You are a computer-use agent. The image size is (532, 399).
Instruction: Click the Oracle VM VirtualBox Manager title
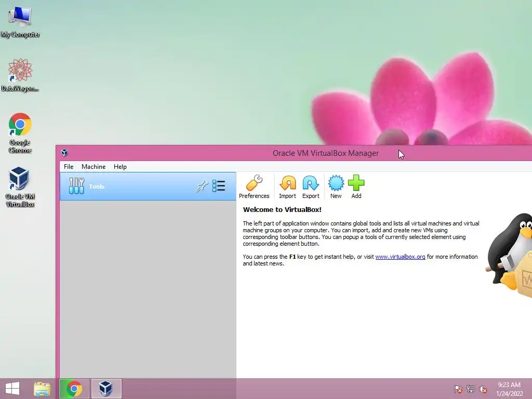coord(326,153)
